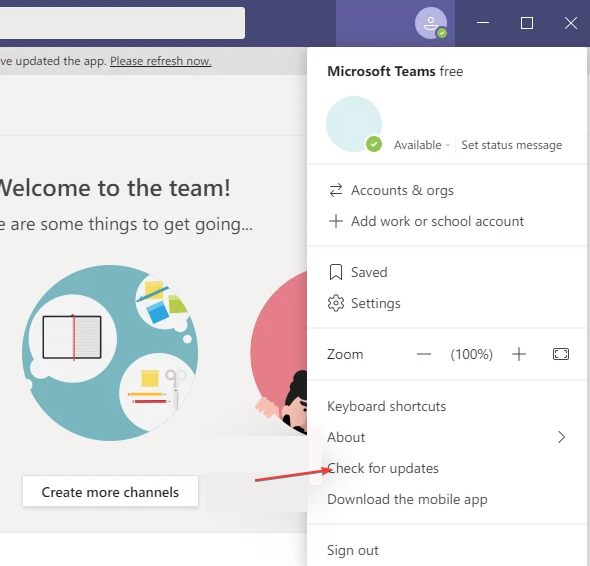The width and height of the screenshot is (590, 566).
Task: Reset zoom by clicking (100%)
Action: pyautogui.click(x=471, y=354)
